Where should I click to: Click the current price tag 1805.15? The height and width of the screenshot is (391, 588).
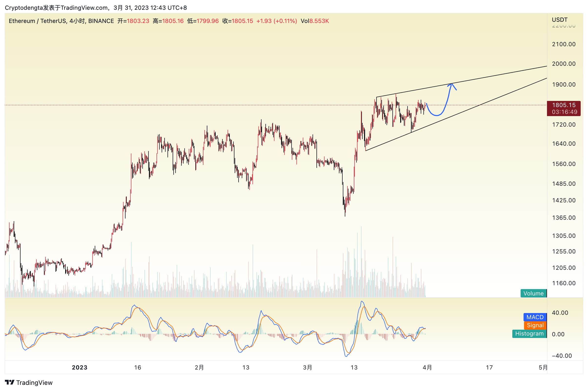point(564,105)
